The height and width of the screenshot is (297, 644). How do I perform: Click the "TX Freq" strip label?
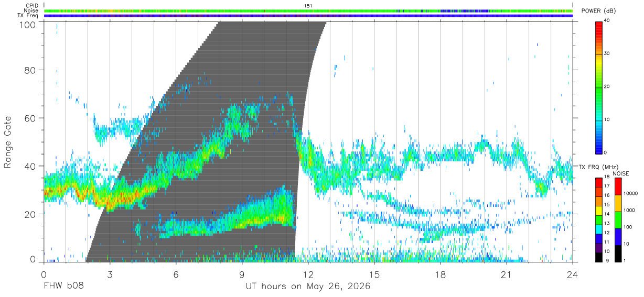tap(28, 16)
